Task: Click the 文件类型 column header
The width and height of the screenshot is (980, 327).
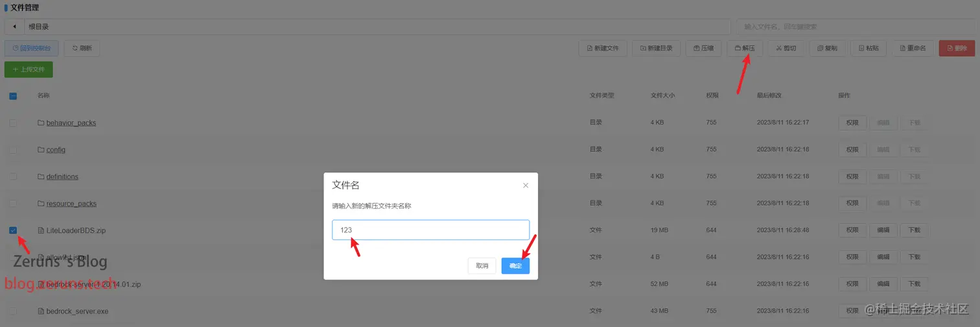Action: click(601, 95)
